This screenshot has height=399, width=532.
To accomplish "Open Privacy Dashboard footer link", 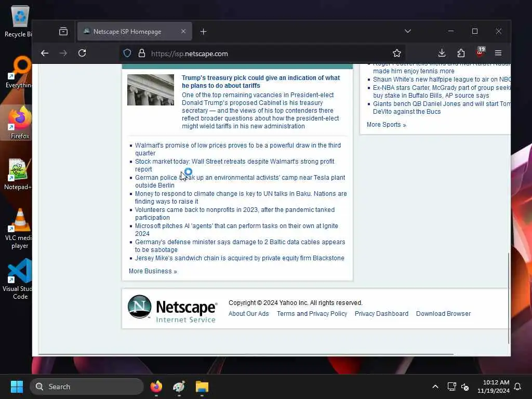I will (x=381, y=314).
